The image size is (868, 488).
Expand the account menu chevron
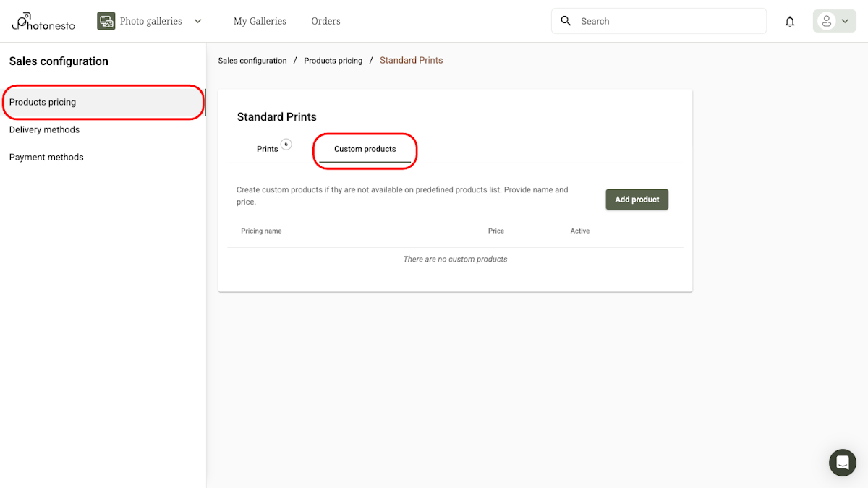pos(845,21)
